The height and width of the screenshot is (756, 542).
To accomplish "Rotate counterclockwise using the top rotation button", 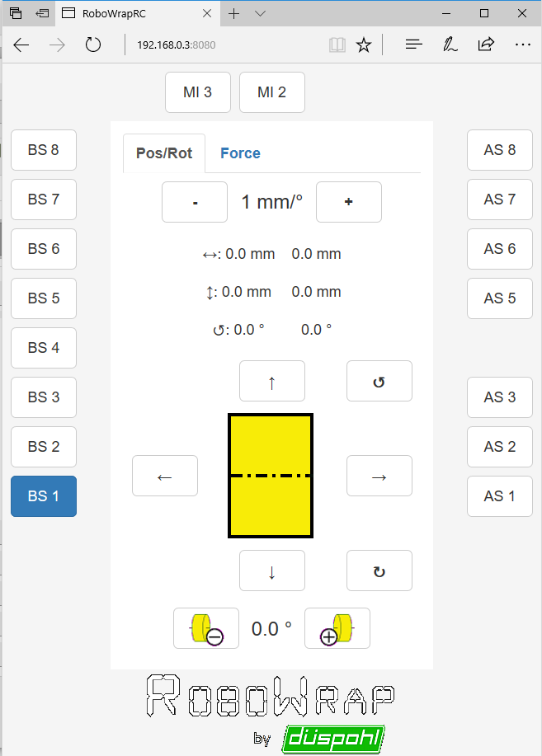I will coord(379,381).
